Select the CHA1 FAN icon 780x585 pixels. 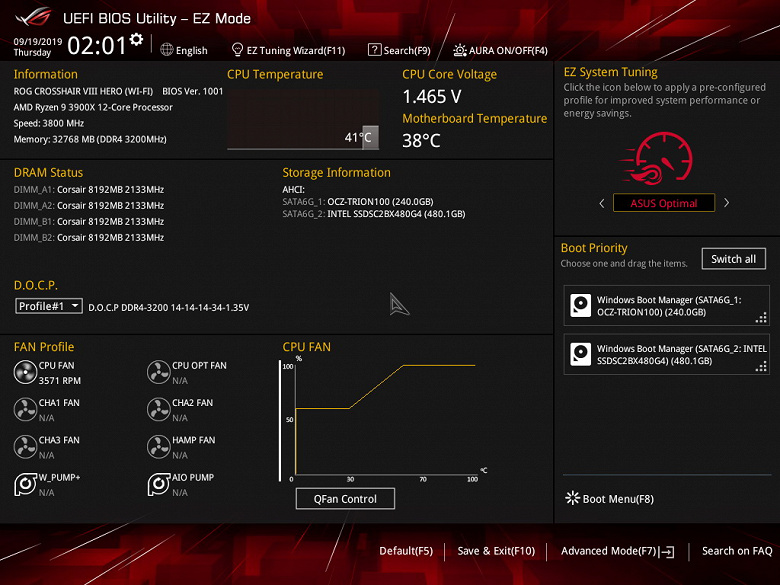[25, 409]
